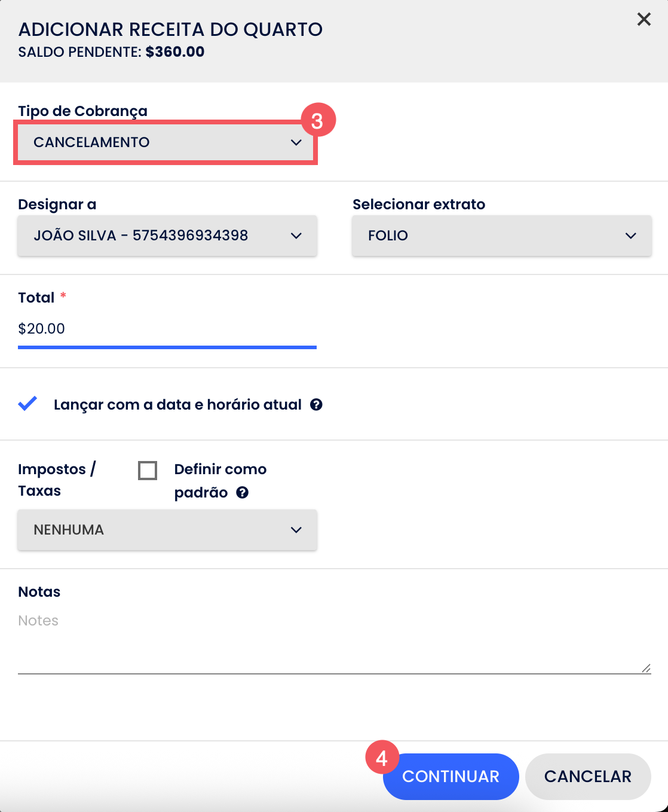Image resolution: width=668 pixels, height=812 pixels.
Task: Click the "Definir como padrão" label text
Action: pyautogui.click(x=220, y=469)
